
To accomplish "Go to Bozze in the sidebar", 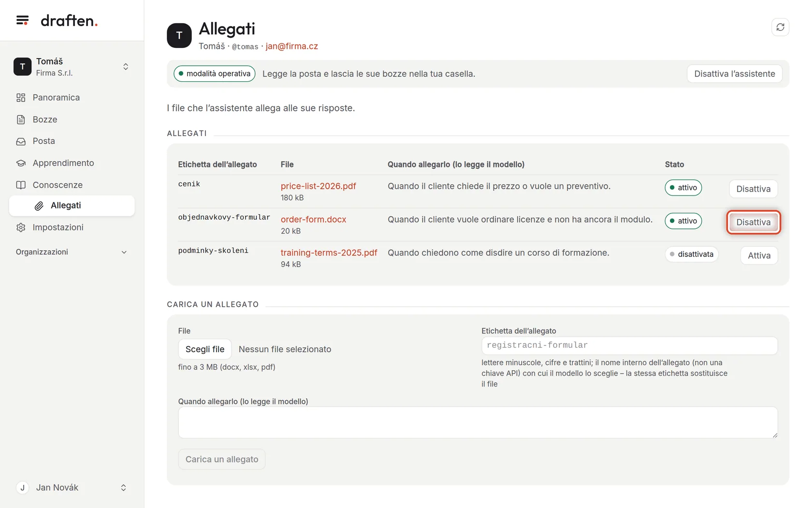I will click(72, 120).
